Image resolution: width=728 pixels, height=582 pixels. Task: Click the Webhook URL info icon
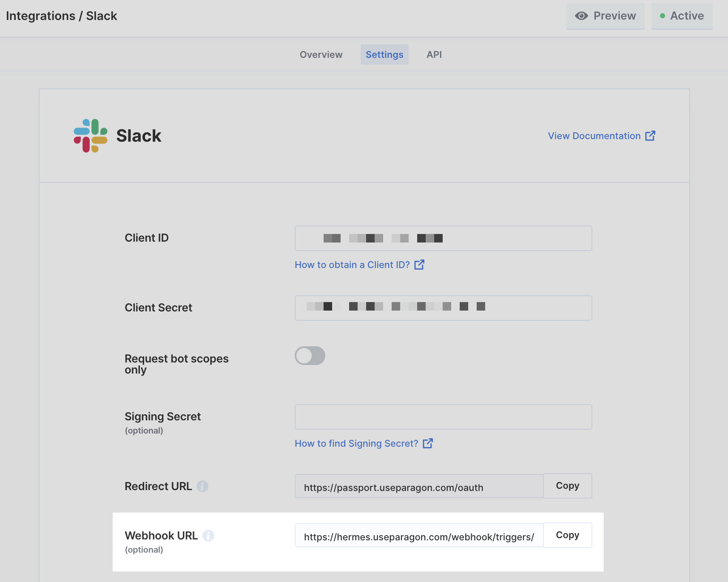(208, 536)
